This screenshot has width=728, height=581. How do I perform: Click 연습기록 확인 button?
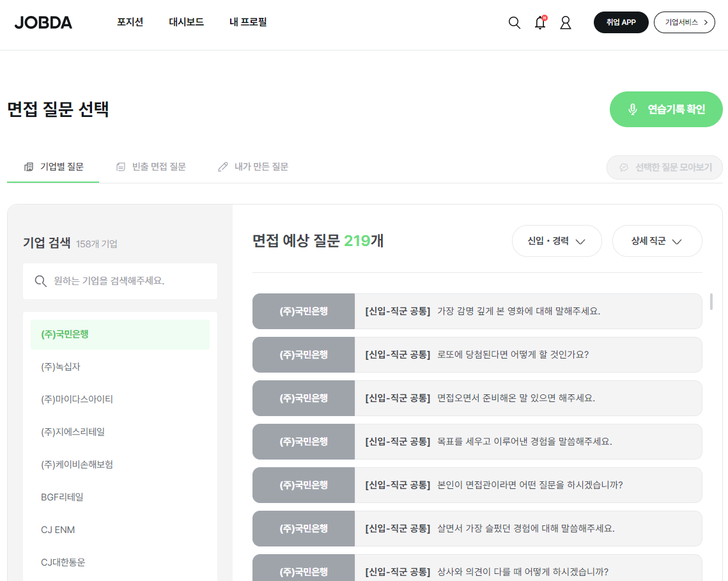point(666,109)
